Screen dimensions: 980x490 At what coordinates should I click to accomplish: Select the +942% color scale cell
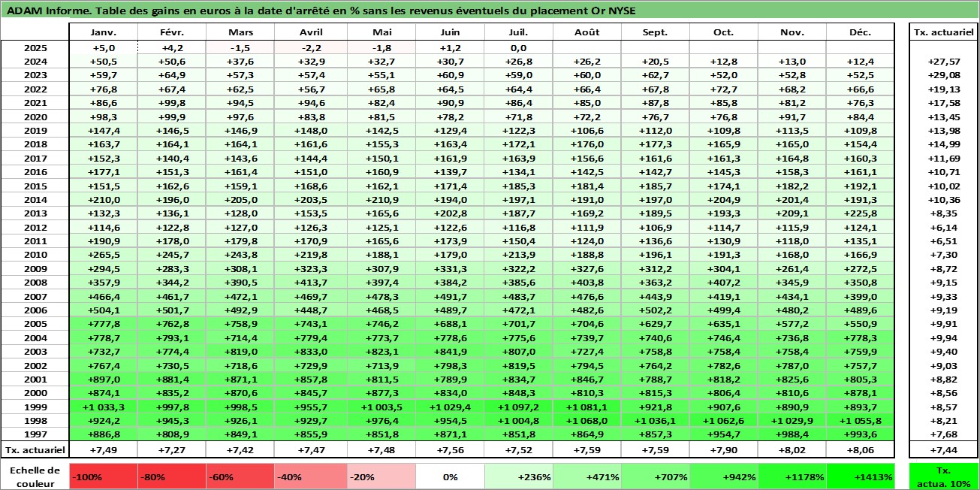[x=724, y=476]
